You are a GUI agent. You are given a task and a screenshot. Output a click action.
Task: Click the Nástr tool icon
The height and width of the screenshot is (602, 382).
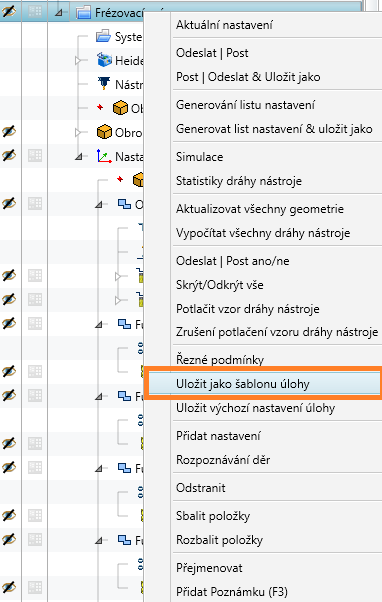tap(104, 83)
